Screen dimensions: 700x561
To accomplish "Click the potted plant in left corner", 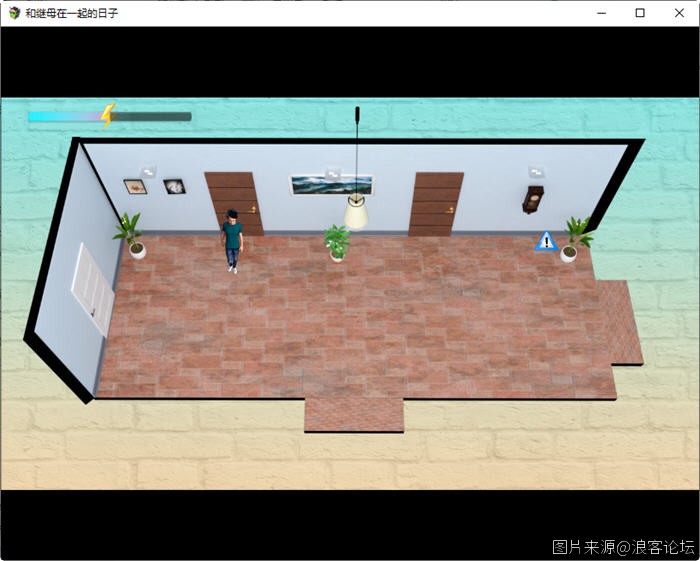I will (131, 235).
